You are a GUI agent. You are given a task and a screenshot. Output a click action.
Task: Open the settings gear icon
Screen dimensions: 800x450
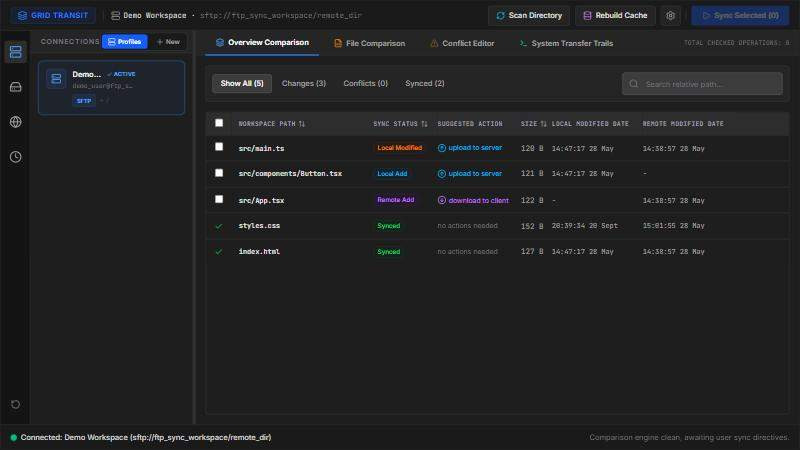click(670, 16)
